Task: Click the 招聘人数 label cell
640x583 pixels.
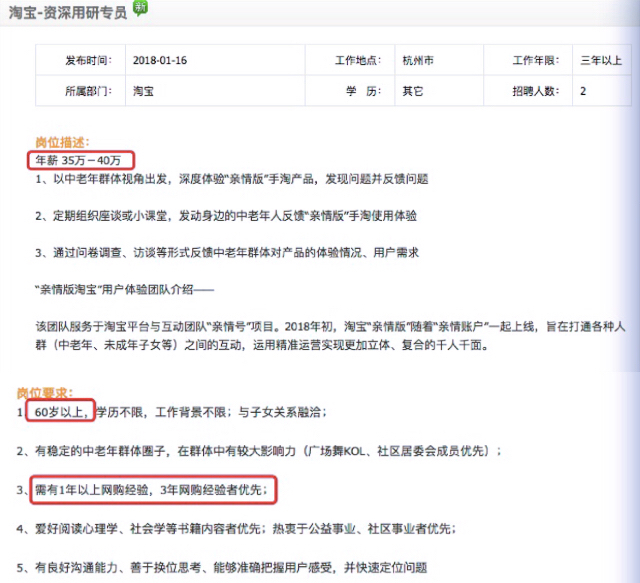Action: tap(528, 91)
